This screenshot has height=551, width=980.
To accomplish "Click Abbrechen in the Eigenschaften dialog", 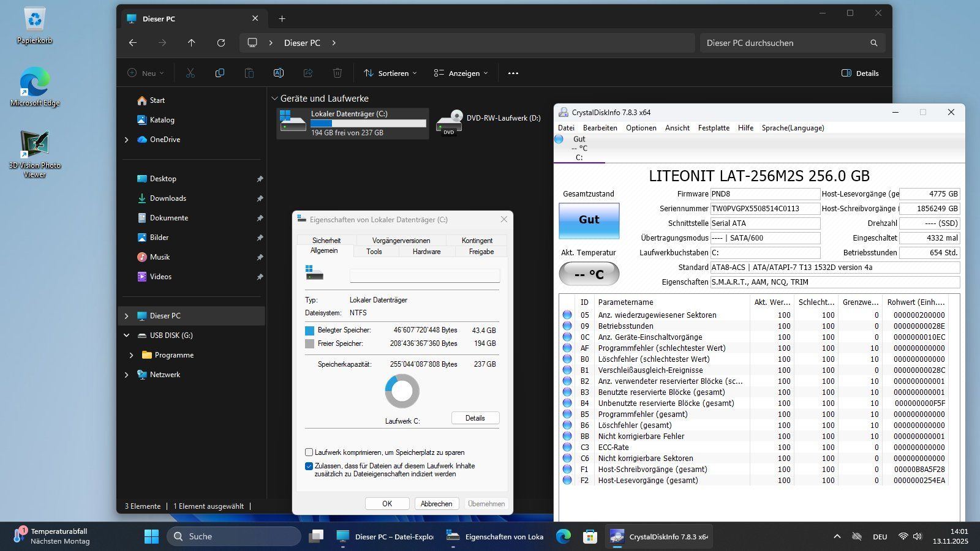I will tap(437, 503).
